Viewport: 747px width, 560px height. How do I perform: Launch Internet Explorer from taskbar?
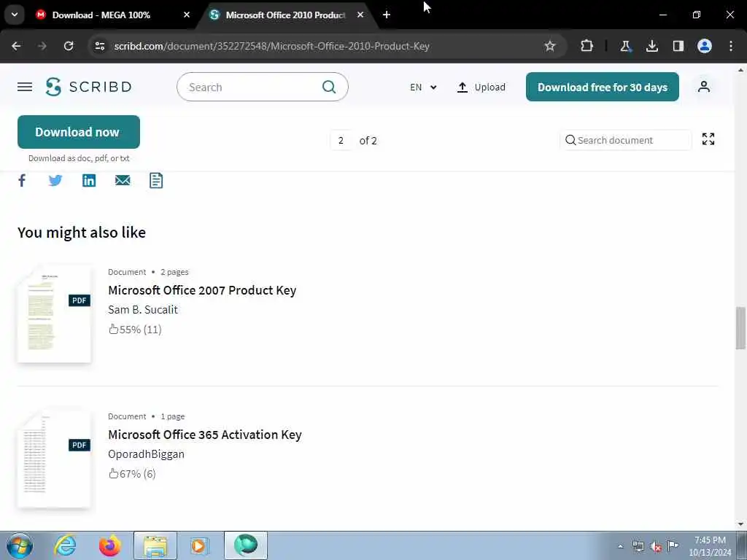[x=65, y=545]
